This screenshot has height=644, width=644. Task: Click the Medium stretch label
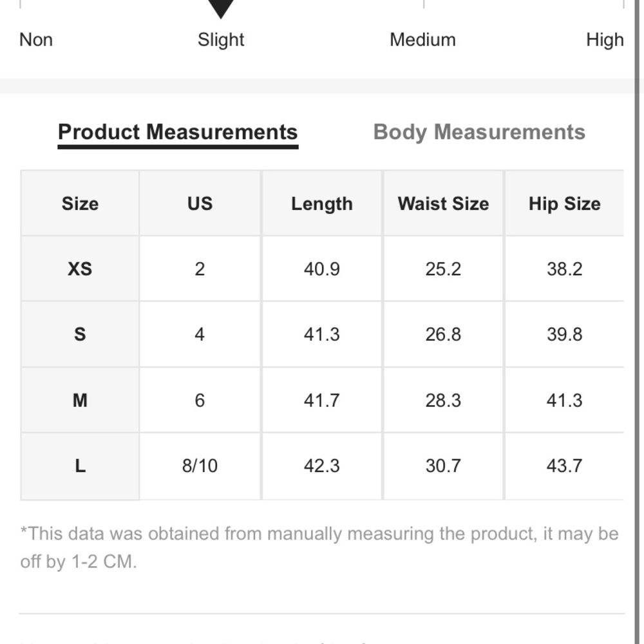422,40
